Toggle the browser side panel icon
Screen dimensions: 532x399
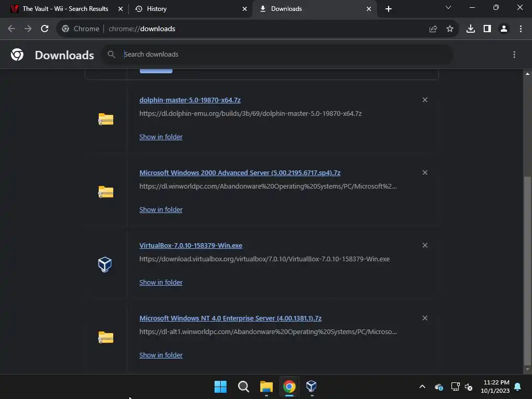coord(487,29)
